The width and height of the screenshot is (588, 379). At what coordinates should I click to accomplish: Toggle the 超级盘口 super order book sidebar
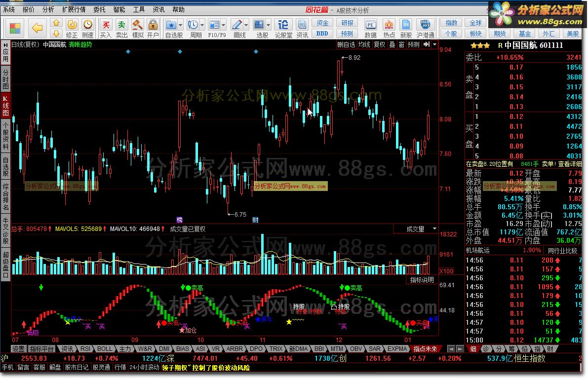click(x=5, y=265)
